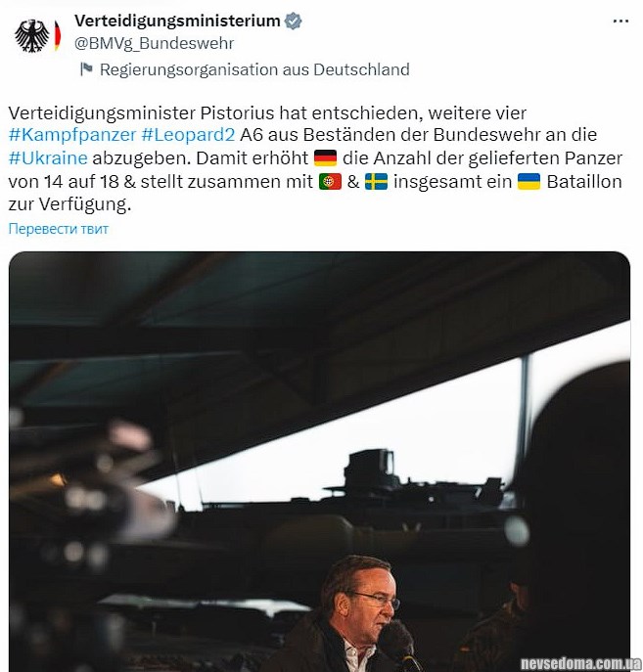643x672 pixels.
Task: Click the government organisation flag icon
Action: click(86, 69)
